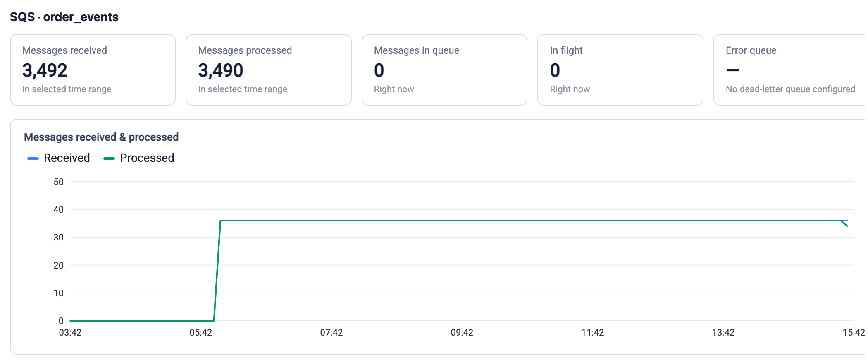Viewport: 868px width, 360px height.
Task: Toggle the Processed series in legend
Action: pyautogui.click(x=138, y=158)
